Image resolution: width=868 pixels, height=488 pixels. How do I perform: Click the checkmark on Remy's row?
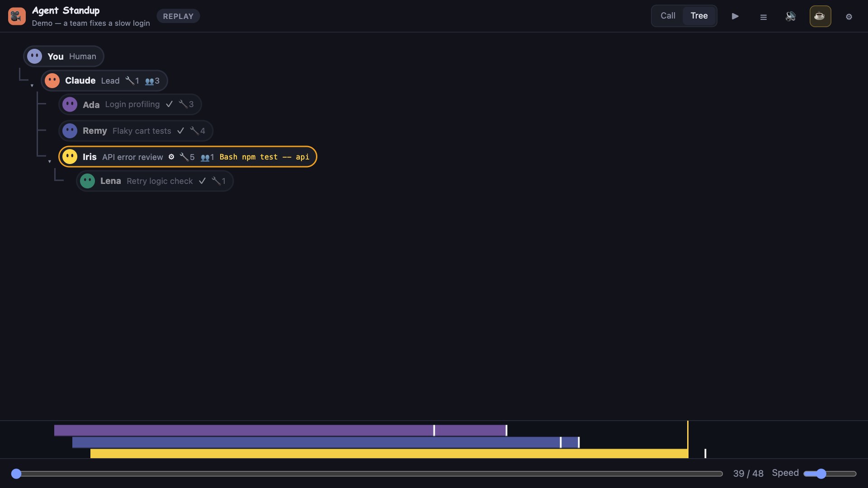[180, 131]
